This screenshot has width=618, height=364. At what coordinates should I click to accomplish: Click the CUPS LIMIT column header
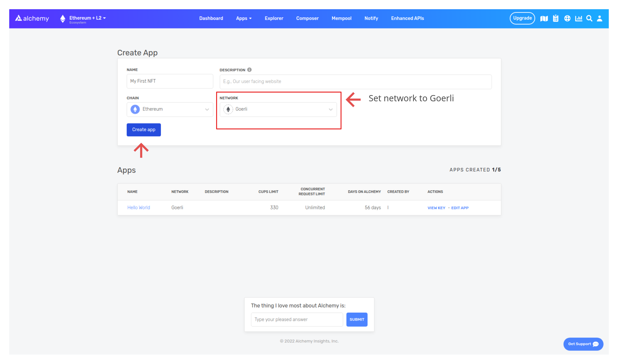(x=268, y=192)
